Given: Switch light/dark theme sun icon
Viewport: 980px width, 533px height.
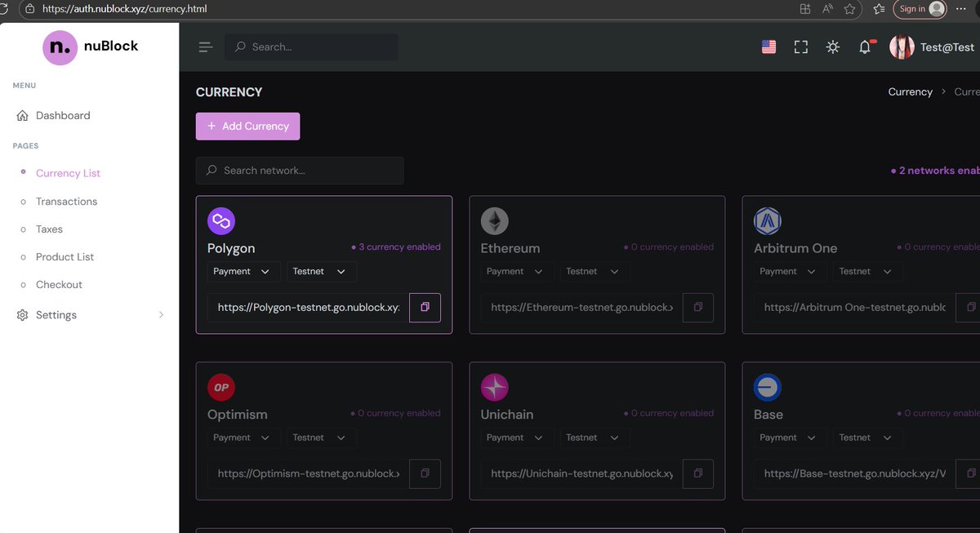Looking at the screenshot, I should tap(833, 47).
